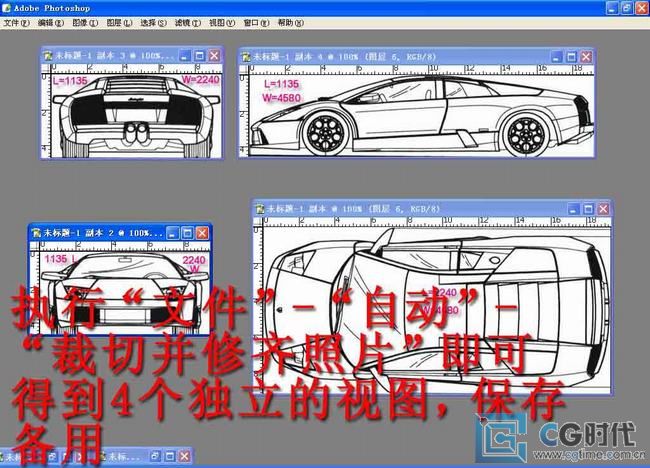Maximize the minimized 未标... document at the bottom
Image resolution: width=650 pixels, height=468 pixels.
pyautogui.click(x=170, y=456)
